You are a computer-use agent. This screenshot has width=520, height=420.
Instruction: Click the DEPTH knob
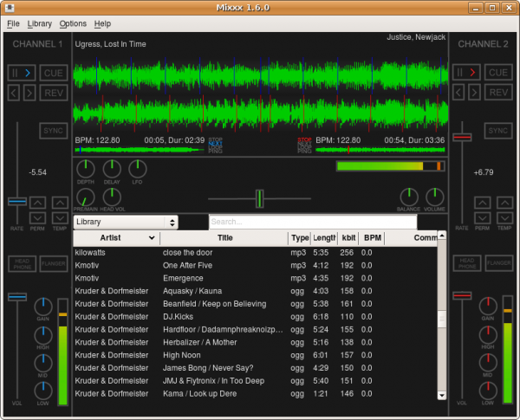click(86, 169)
